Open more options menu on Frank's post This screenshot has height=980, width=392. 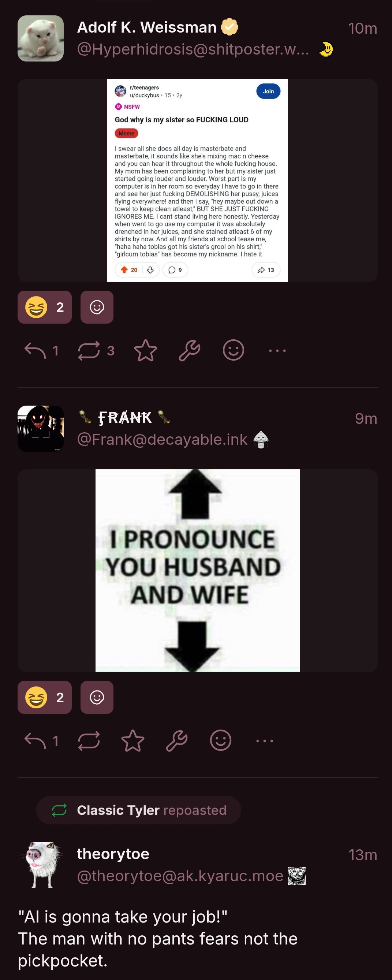pos(265,741)
